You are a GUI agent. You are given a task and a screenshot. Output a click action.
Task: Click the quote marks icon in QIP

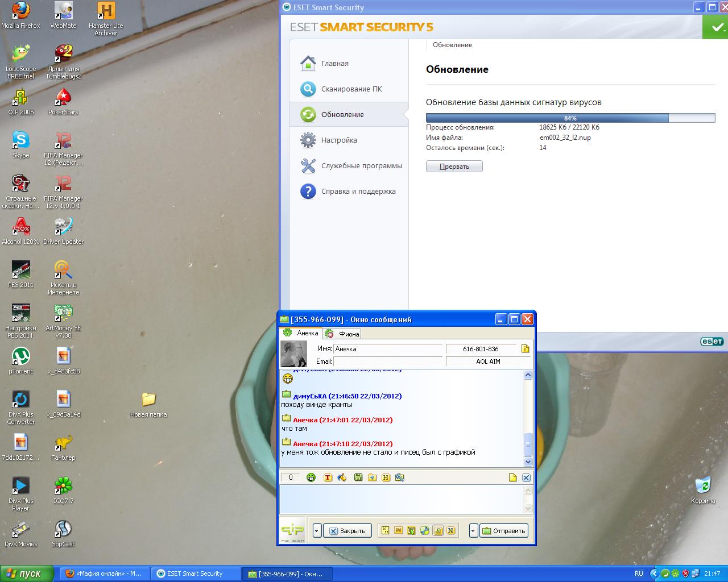pos(386,530)
